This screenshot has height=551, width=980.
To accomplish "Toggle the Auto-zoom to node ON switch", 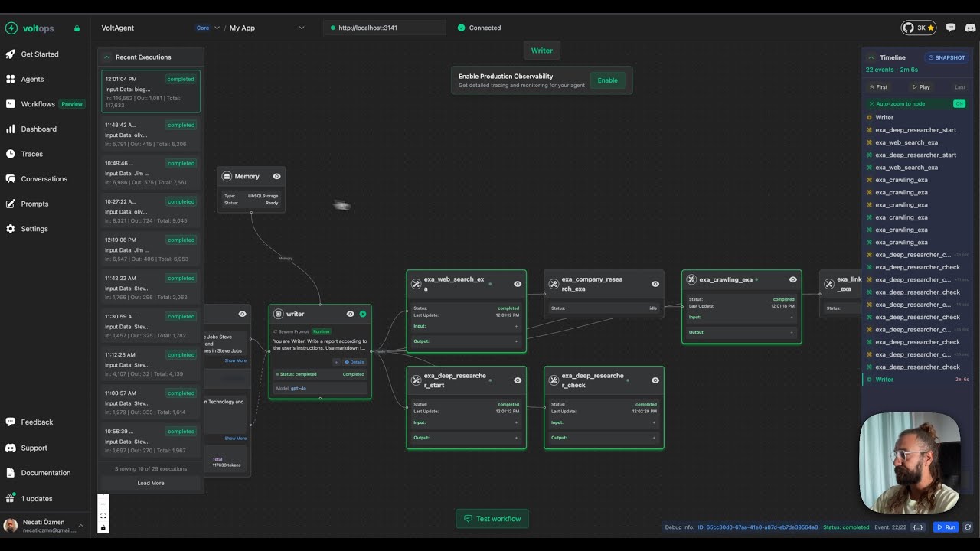I will pos(959,103).
